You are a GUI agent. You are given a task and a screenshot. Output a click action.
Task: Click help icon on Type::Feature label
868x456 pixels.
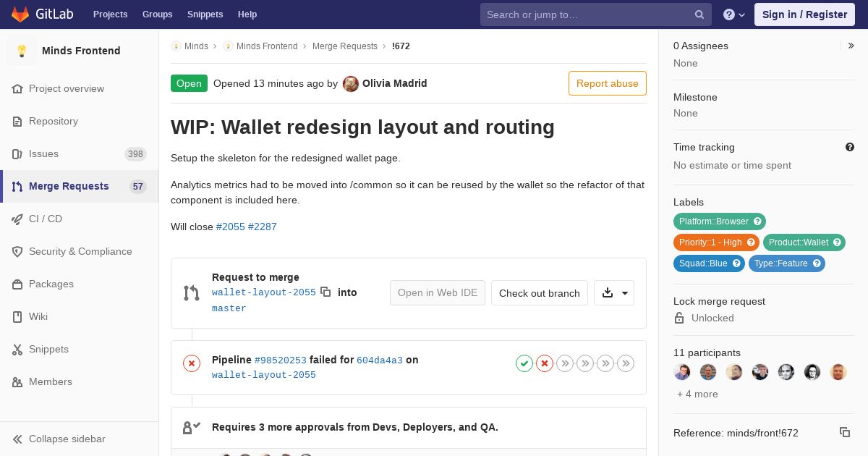click(817, 263)
